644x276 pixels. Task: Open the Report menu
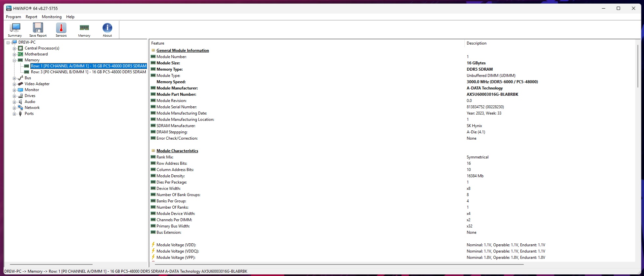(x=31, y=17)
